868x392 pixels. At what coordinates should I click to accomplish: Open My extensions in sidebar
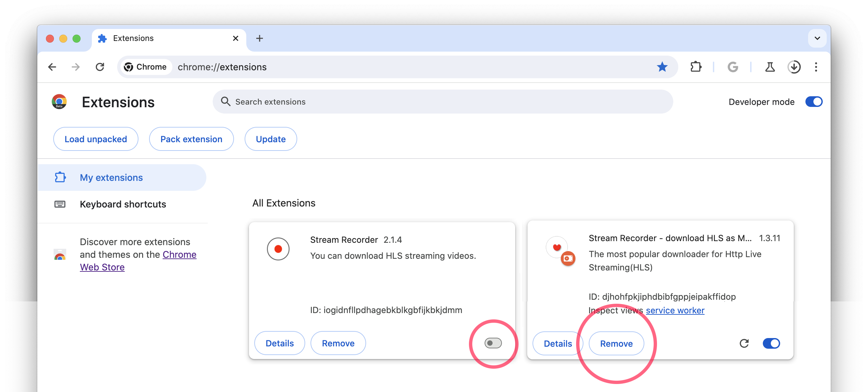121,177
